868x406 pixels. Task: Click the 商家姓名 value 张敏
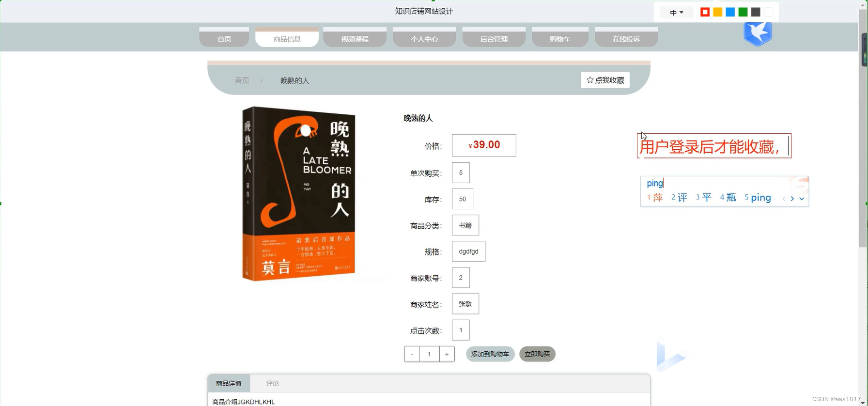click(x=465, y=304)
